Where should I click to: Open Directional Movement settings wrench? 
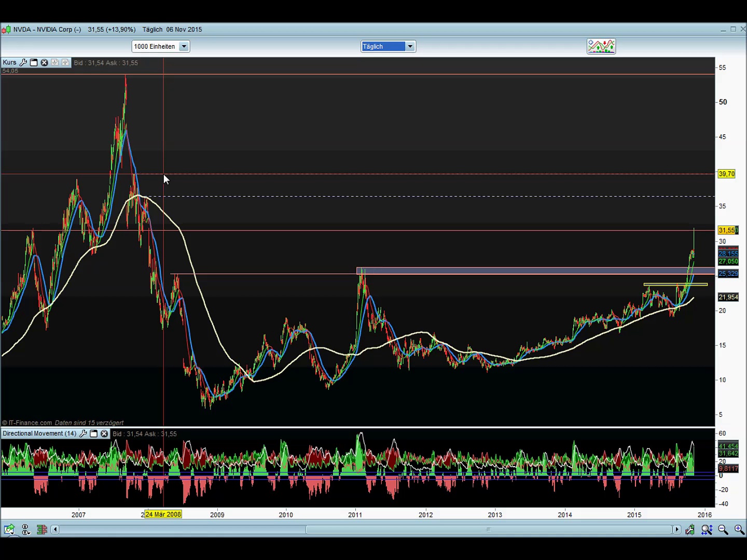point(83,434)
